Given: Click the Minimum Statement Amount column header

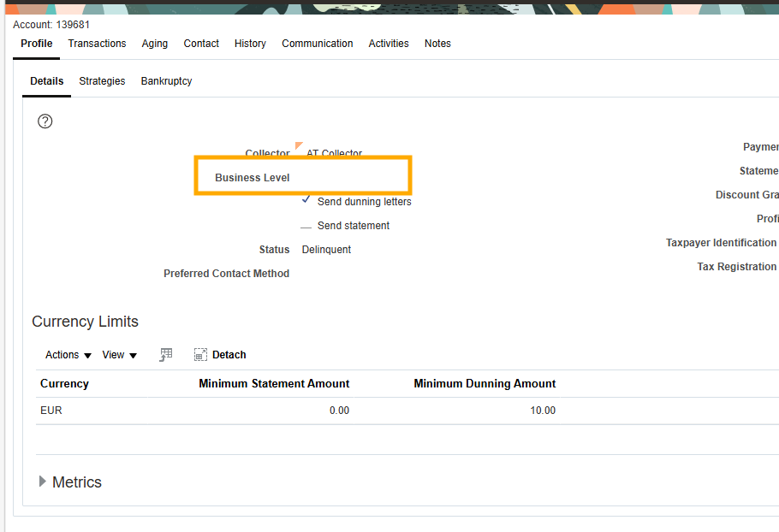Looking at the screenshot, I should (x=274, y=384).
